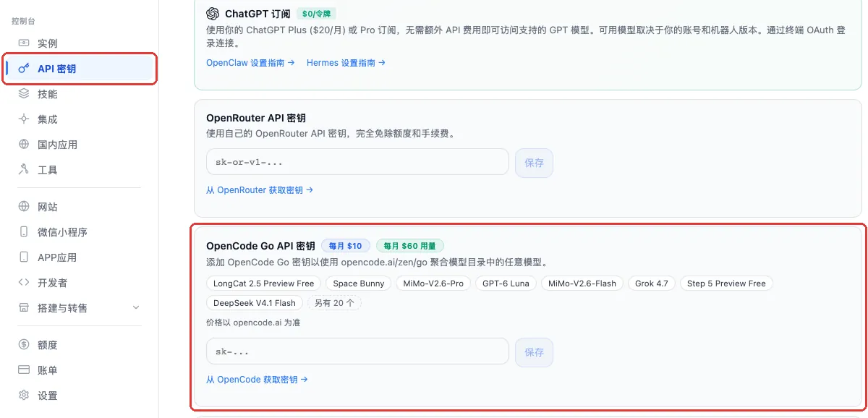The height and width of the screenshot is (418, 868).
Task: Click the 开发者 code brackets icon
Action: [24, 283]
